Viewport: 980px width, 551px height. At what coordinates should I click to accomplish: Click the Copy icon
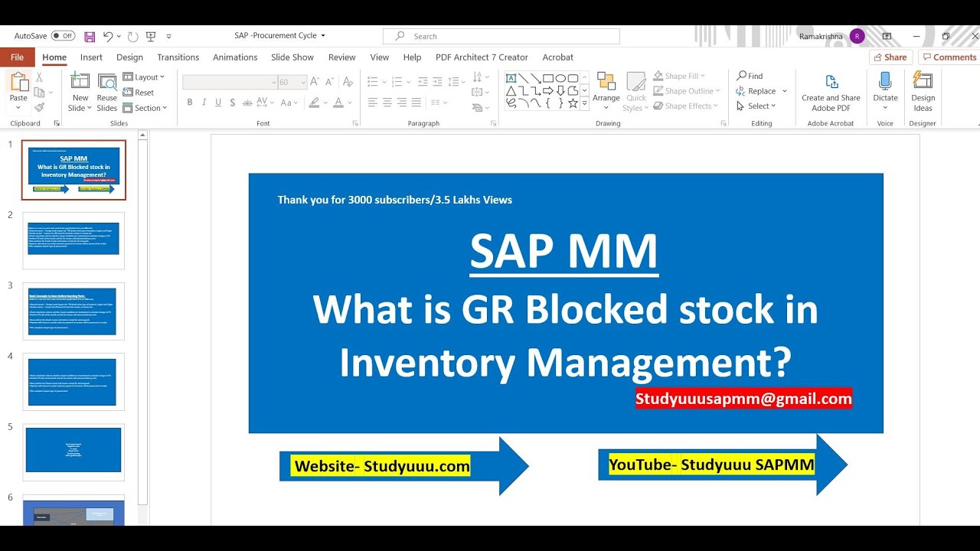click(x=39, y=93)
